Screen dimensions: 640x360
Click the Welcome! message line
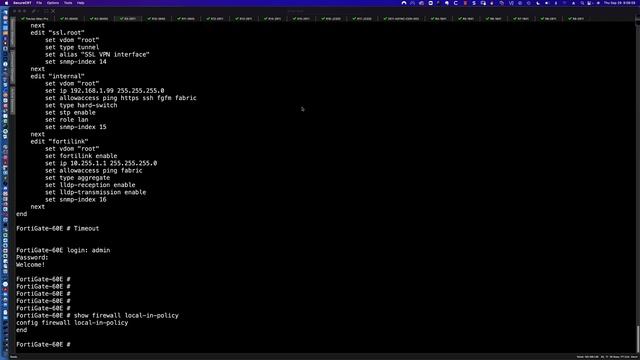coord(31,265)
